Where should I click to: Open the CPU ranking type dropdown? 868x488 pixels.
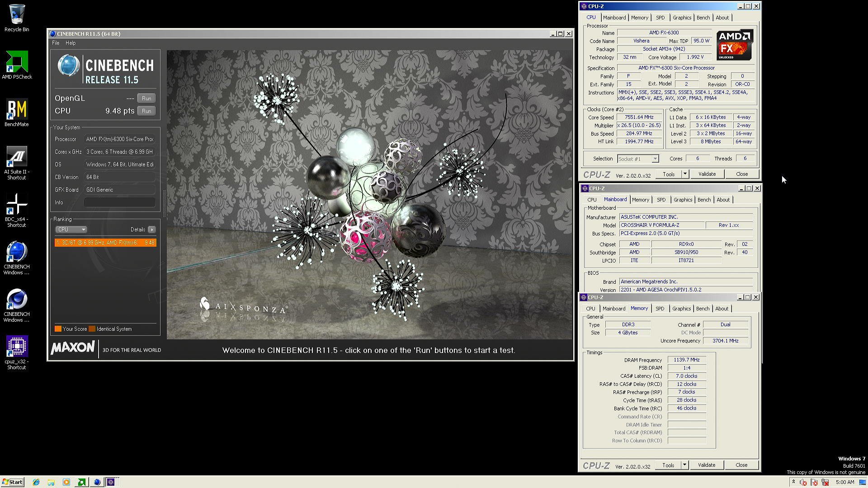[x=71, y=230]
